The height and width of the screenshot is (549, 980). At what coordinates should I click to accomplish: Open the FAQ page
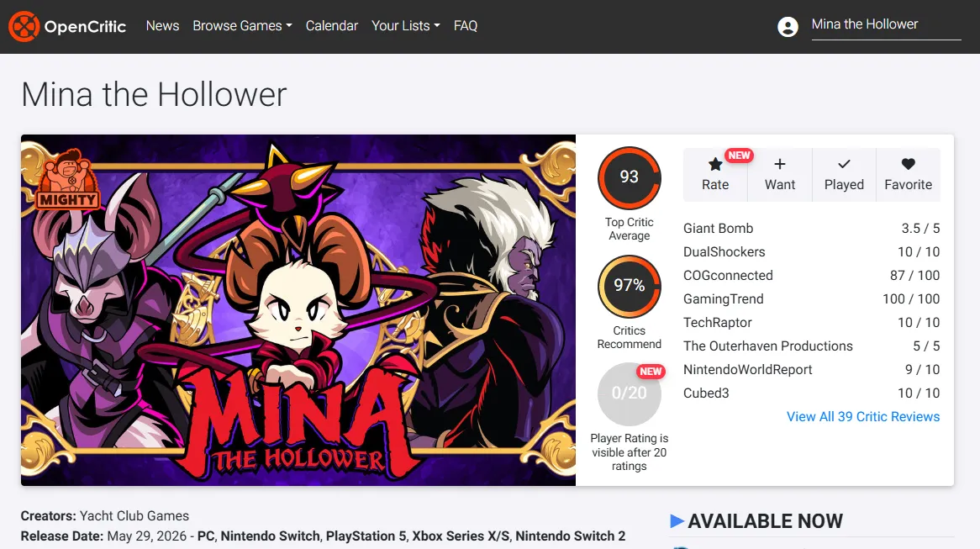pyautogui.click(x=466, y=25)
